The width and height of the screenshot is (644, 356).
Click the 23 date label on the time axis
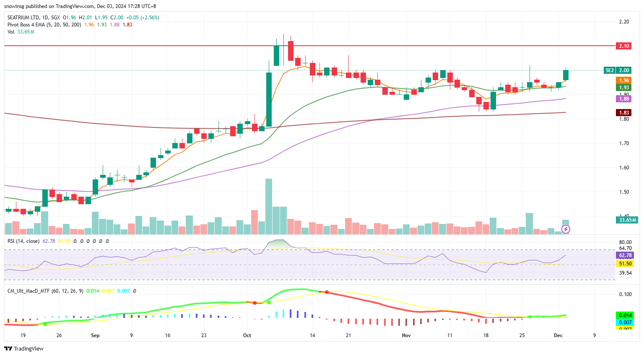[204, 335]
